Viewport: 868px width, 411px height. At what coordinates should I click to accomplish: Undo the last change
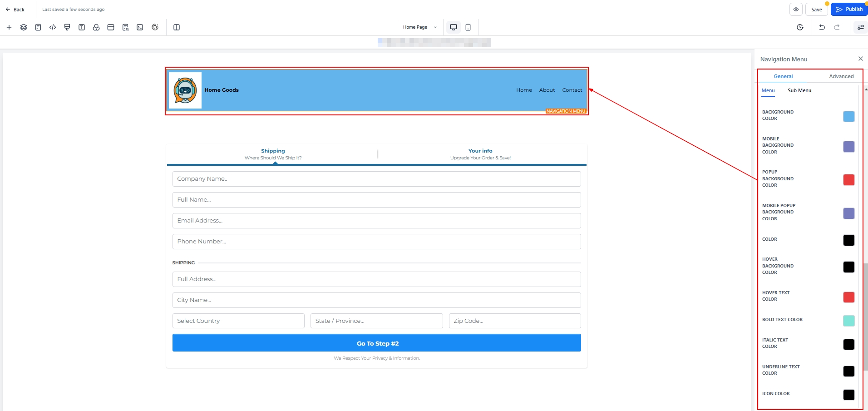tap(822, 27)
